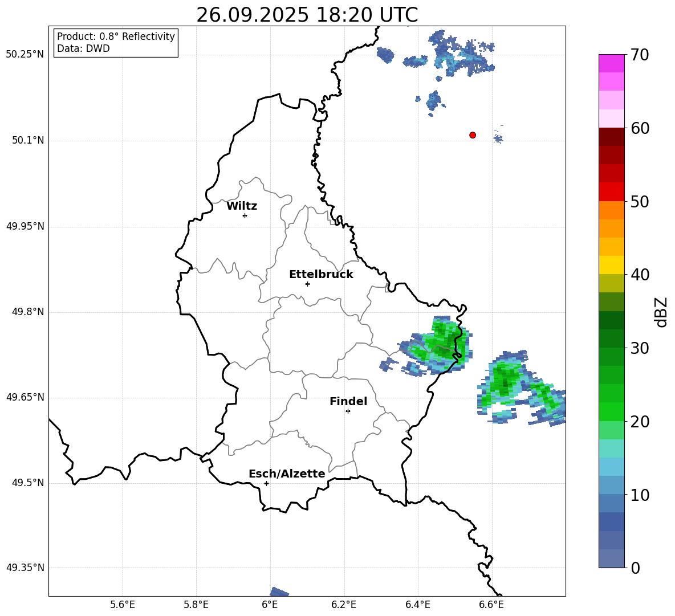Click the 50 tick label on the colorbar

click(640, 202)
